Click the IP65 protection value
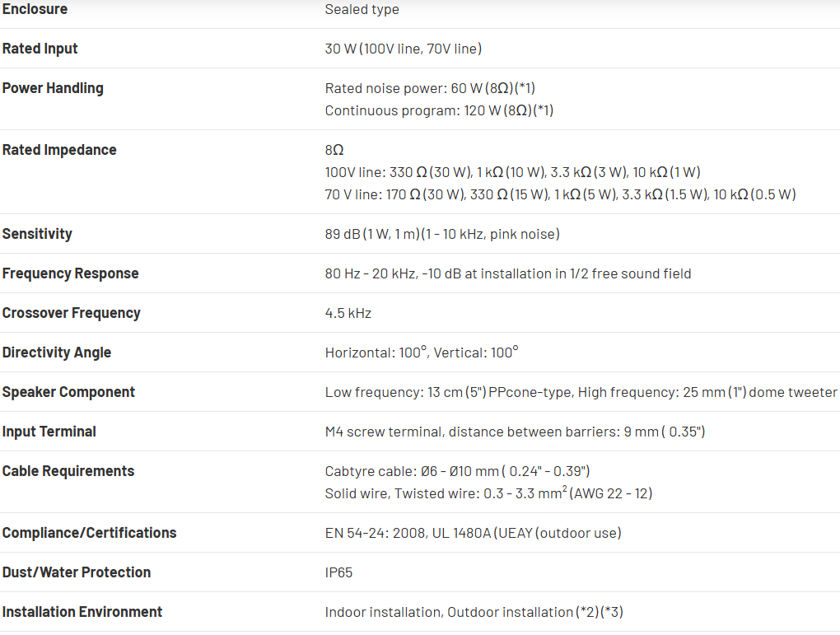The image size is (840, 635). point(338,572)
